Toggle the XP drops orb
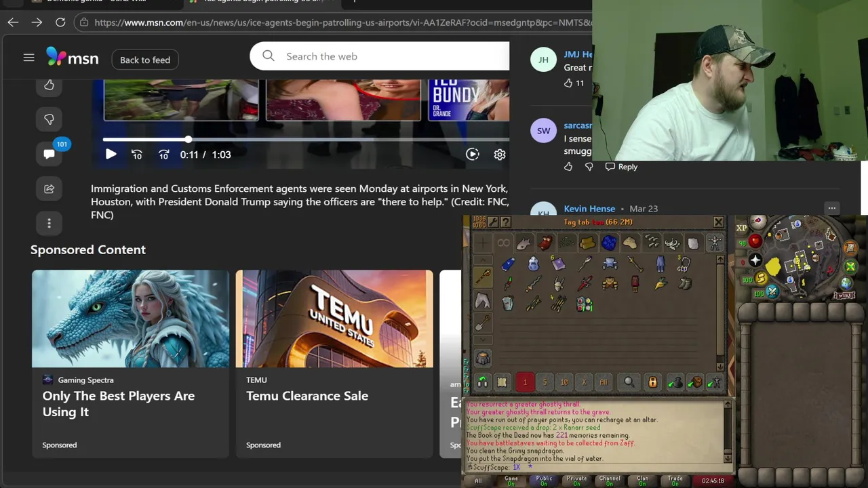 [x=741, y=228]
